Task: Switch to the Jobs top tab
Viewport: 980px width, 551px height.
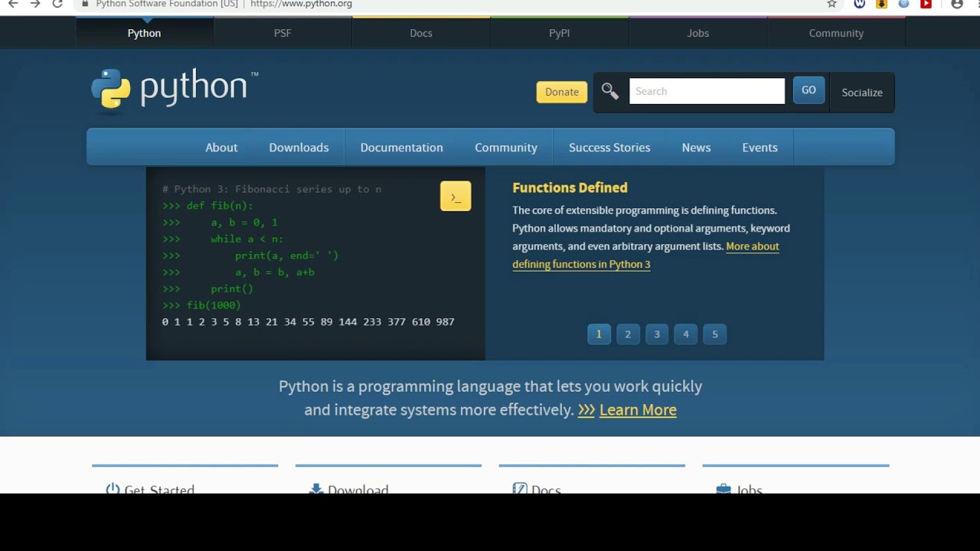Action: tap(698, 33)
